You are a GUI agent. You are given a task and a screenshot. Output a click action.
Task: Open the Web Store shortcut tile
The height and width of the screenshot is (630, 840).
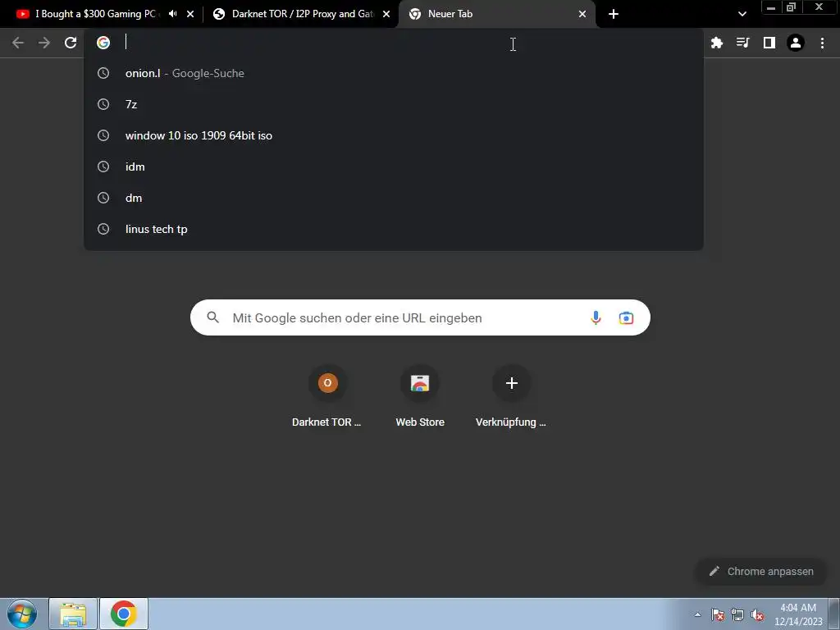click(x=420, y=396)
